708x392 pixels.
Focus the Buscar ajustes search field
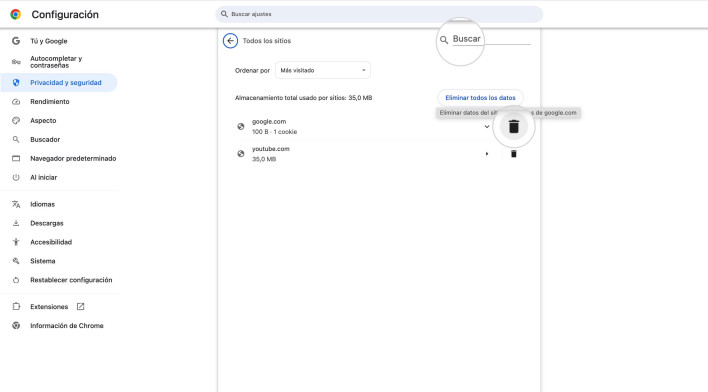pyautogui.click(x=379, y=14)
